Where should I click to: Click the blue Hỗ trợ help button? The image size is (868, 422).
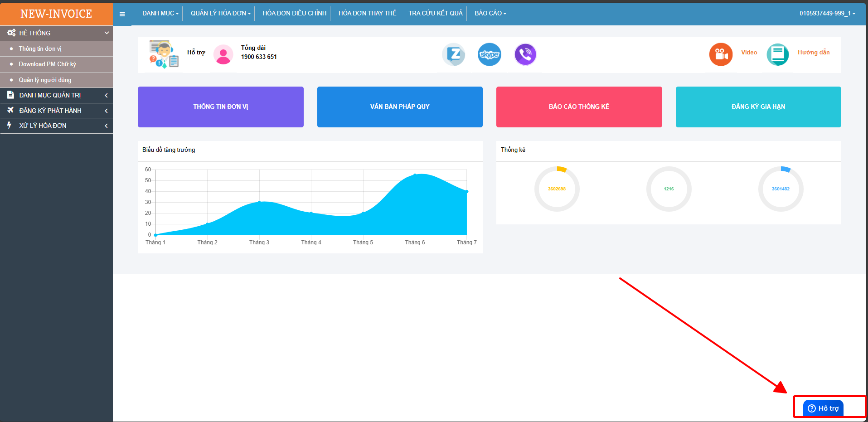tap(823, 408)
